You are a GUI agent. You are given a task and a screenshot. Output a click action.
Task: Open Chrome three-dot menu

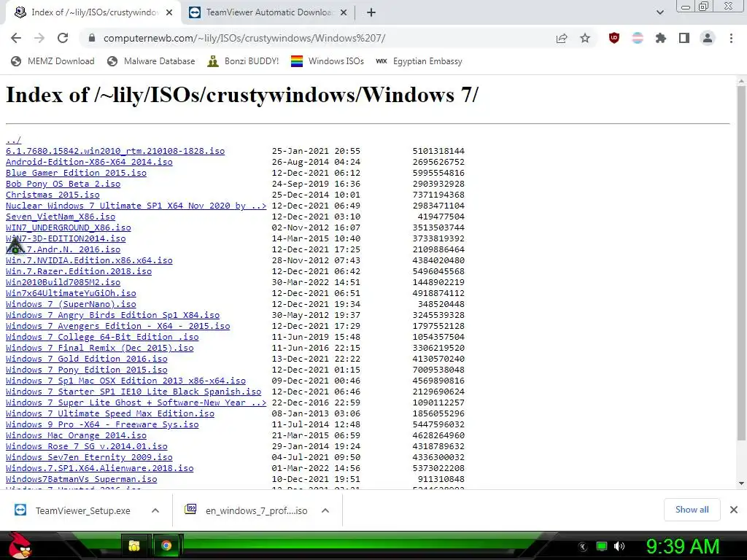pyautogui.click(x=731, y=38)
